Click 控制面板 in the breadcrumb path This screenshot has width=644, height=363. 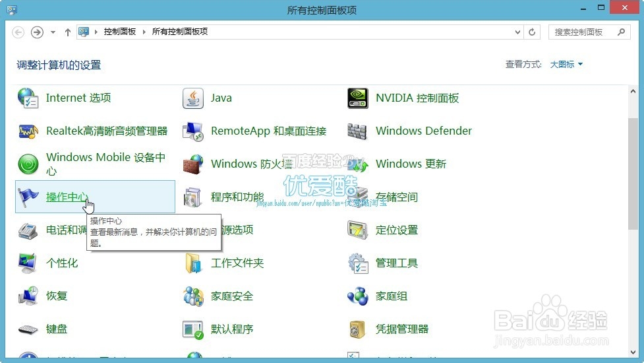click(x=119, y=32)
